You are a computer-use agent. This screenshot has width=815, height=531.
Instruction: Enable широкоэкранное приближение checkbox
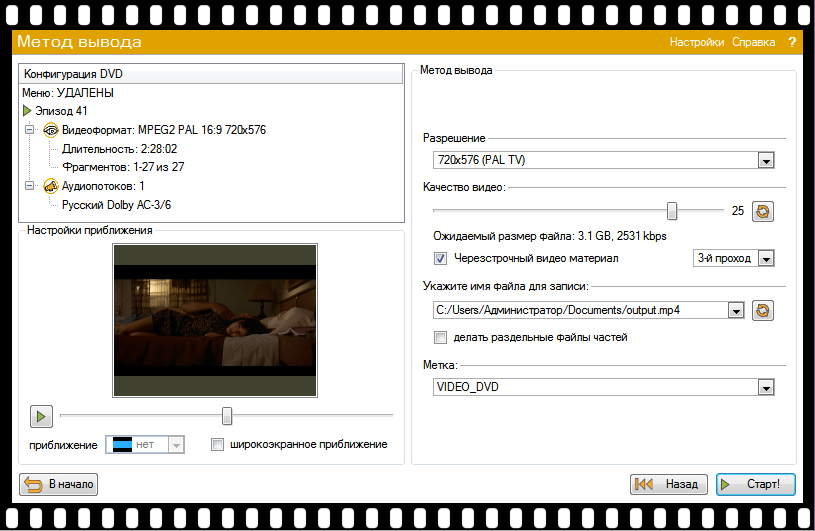217,445
